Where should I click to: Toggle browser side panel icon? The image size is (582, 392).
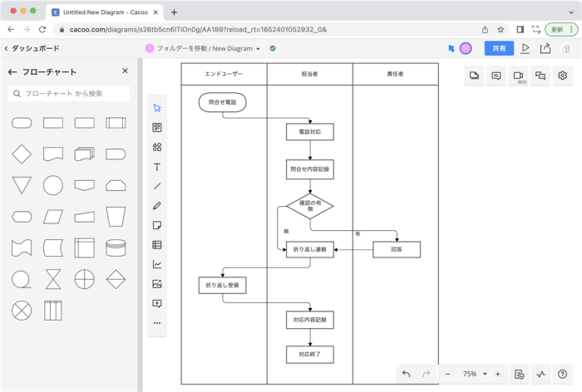(x=520, y=29)
